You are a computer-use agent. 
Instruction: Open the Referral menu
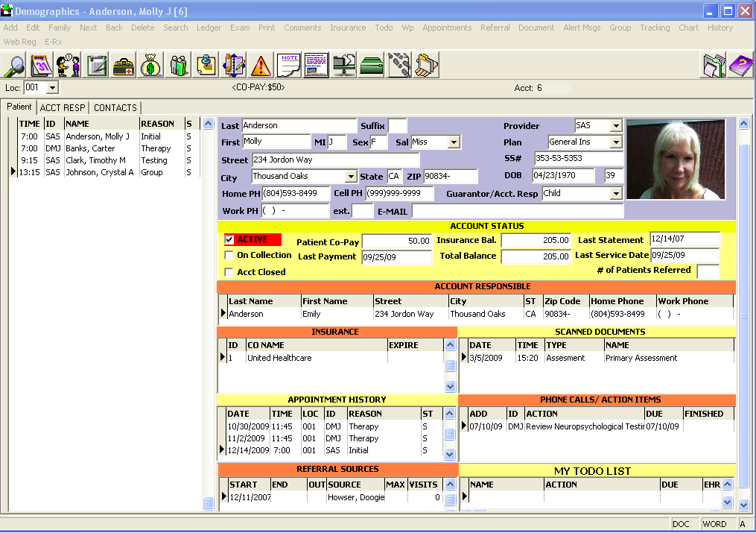click(x=495, y=28)
